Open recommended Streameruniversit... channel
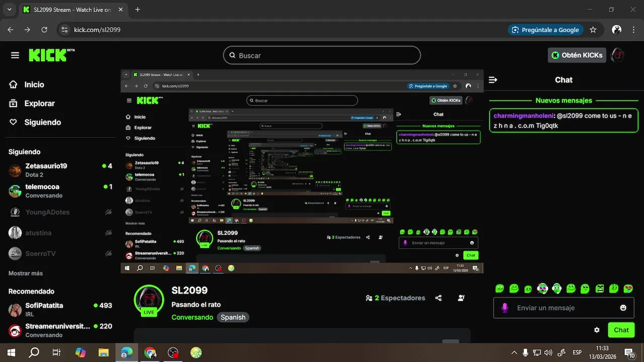 60,330
